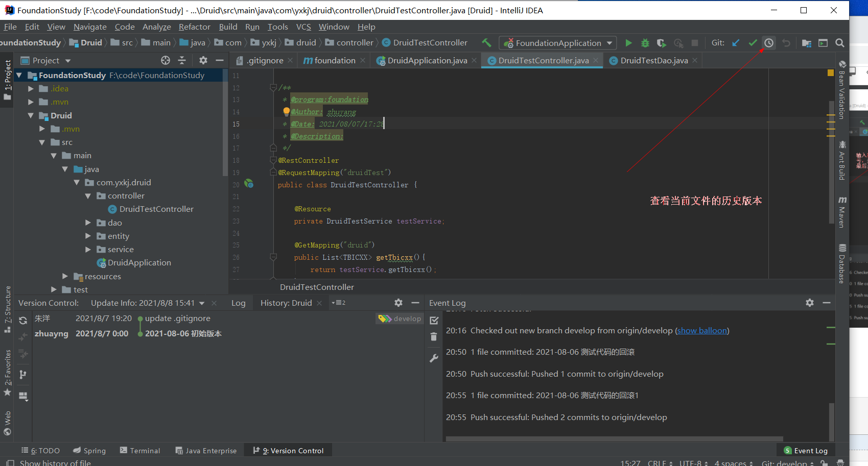
Task: Open Event Log wrench settings icon
Action: coord(434,358)
